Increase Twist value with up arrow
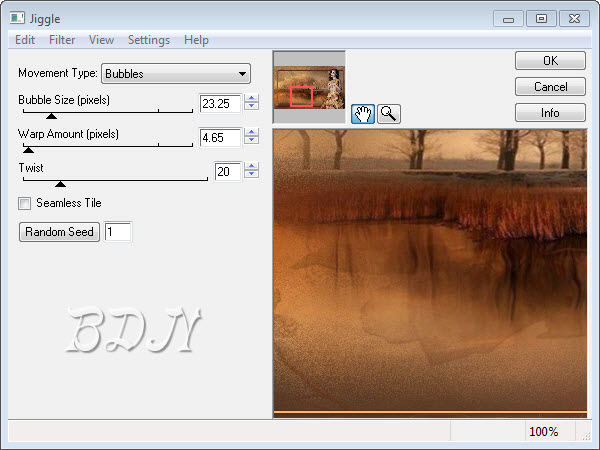The height and width of the screenshot is (450, 600). tap(251, 166)
